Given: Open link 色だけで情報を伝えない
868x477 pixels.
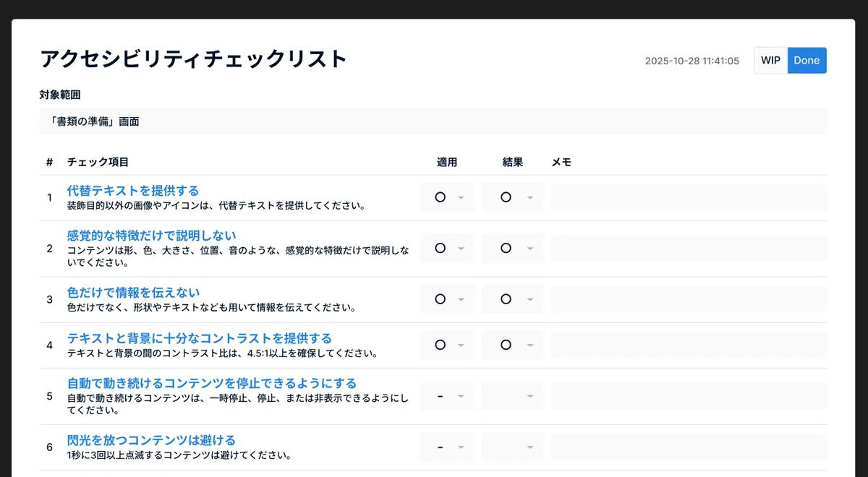Looking at the screenshot, I should 133,293.
